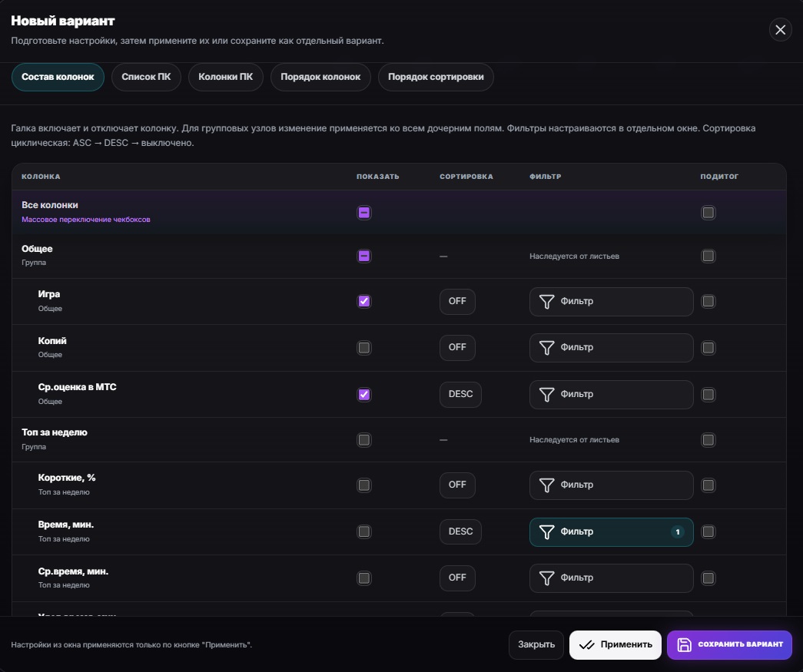Enable Показать for Короткие, % column
Viewport: 803px width, 672px height.
pyautogui.click(x=364, y=485)
